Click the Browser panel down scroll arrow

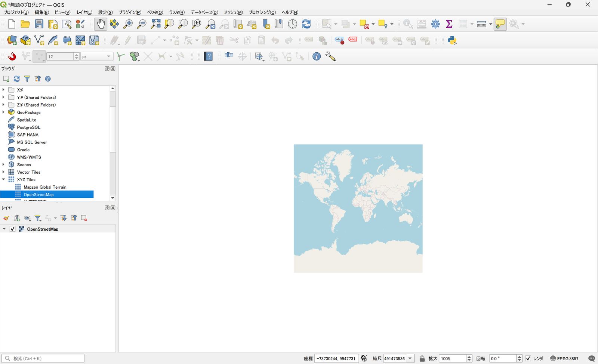pyautogui.click(x=112, y=198)
